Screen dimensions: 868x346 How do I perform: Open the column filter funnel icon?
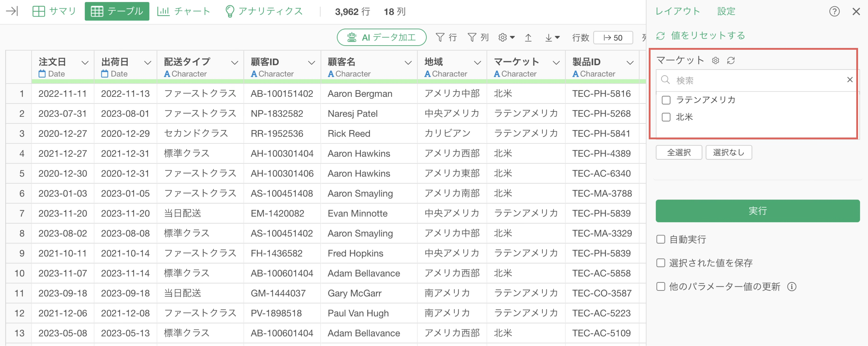pos(472,38)
